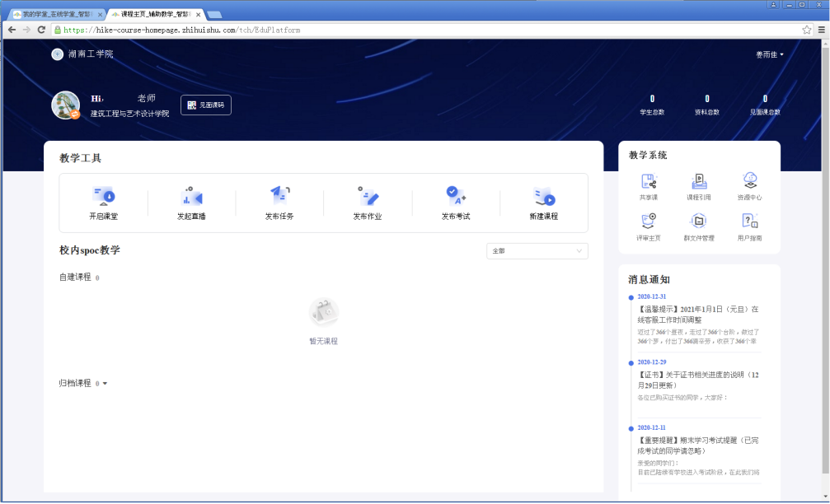Click the 新建课程 new course icon
The width and height of the screenshot is (830, 504).
[544, 197]
